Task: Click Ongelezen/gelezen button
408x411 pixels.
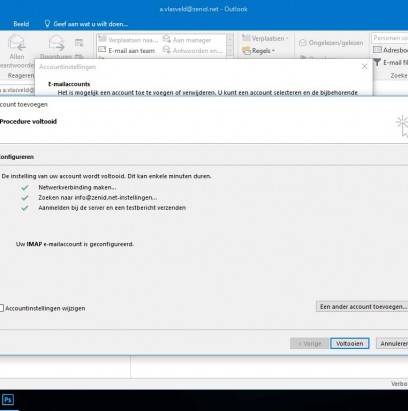Action: [331, 43]
